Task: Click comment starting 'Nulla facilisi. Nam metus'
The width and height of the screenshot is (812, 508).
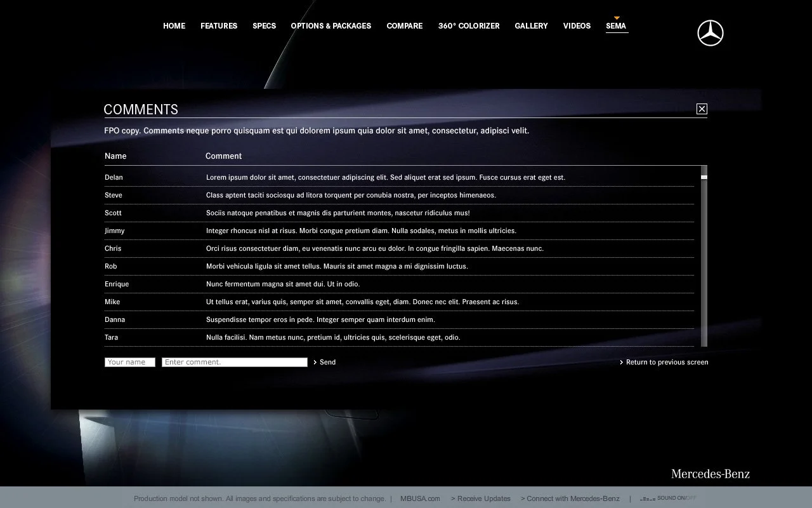Action: (x=333, y=337)
